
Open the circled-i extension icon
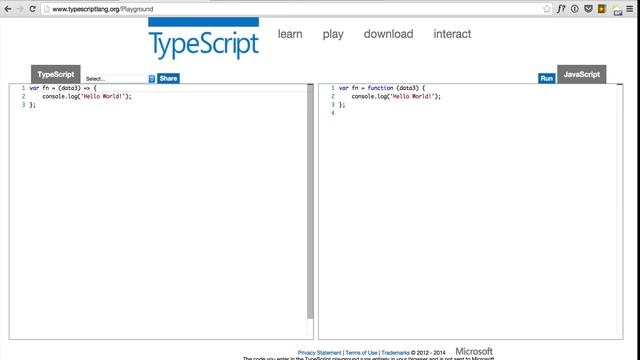[x=575, y=9]
